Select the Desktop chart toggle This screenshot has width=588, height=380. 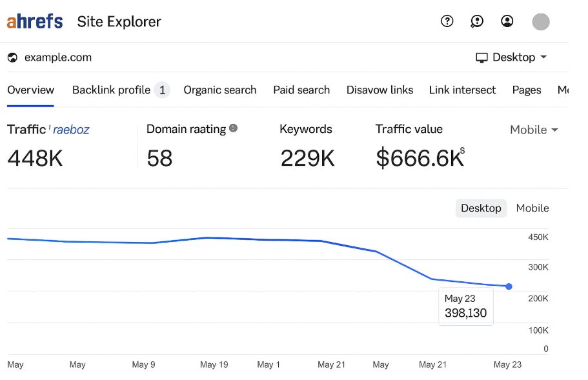481,208
